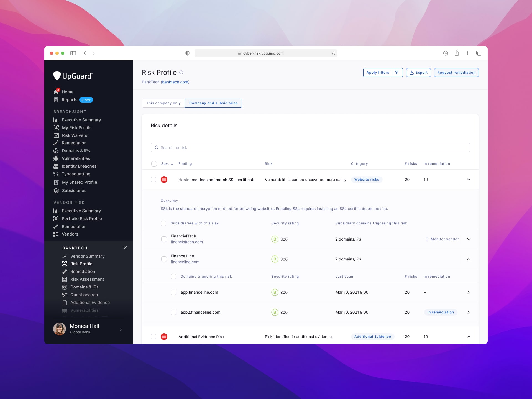
Task: Check the Additional Evidence Risk row
Action: pyautogui.click(x=154, y=337)
